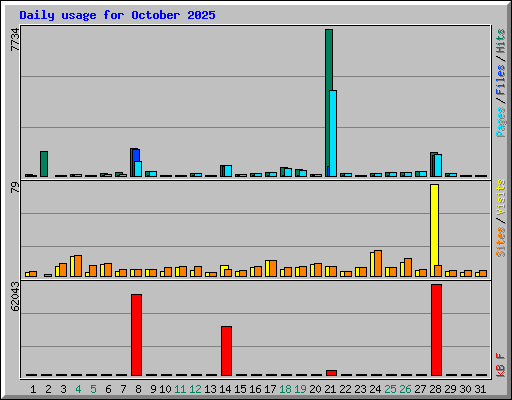Select green weekend day label 18
Viewport: 512px width, 400px height.
point(285,389)
